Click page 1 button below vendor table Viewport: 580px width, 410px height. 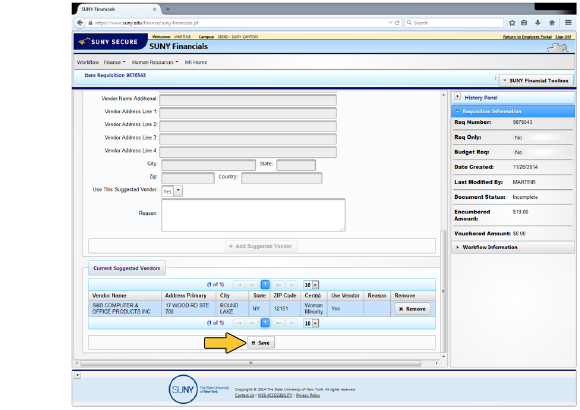tap(265, 323)
